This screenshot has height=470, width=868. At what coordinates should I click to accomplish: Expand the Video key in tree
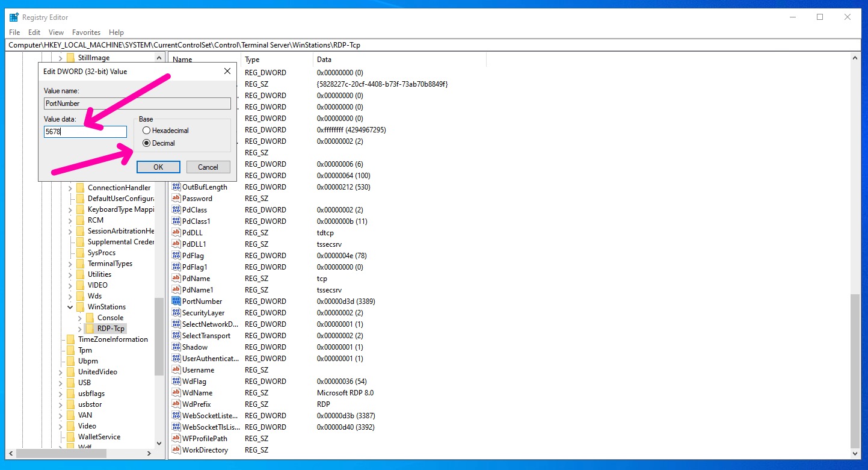click(60, 426)
